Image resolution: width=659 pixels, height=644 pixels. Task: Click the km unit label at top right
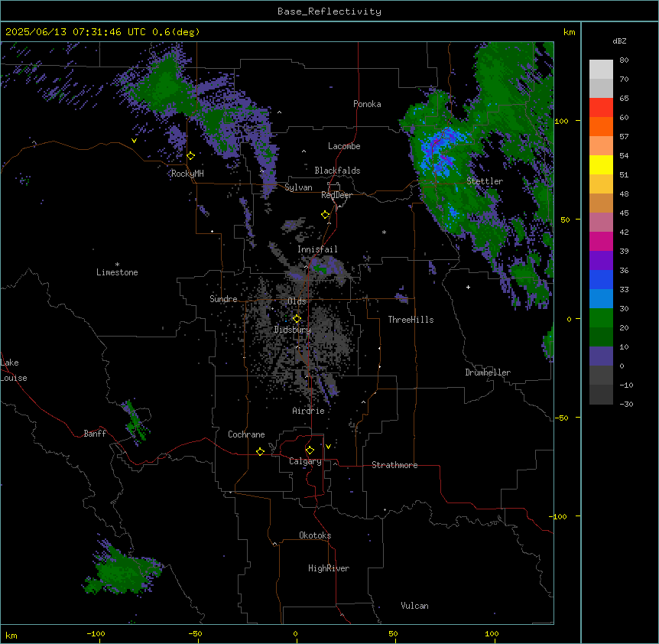[569, 32]
